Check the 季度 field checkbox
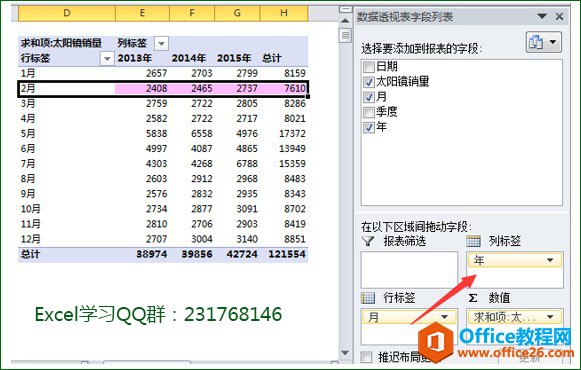 click(369, 112)
